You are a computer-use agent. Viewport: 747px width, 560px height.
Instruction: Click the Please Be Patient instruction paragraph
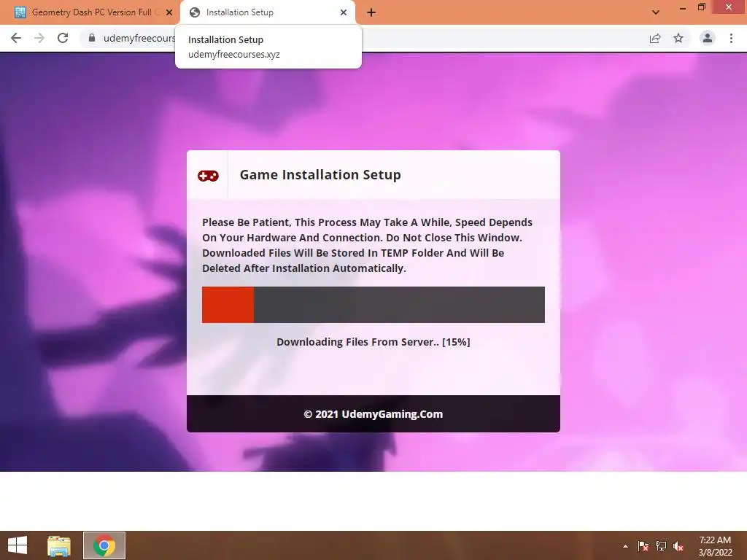pos(368,245)
